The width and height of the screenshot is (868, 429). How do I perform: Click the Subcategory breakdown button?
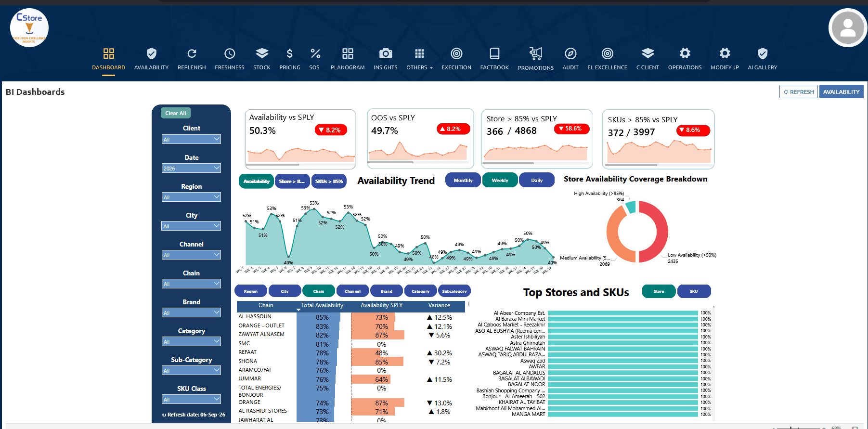454,291
